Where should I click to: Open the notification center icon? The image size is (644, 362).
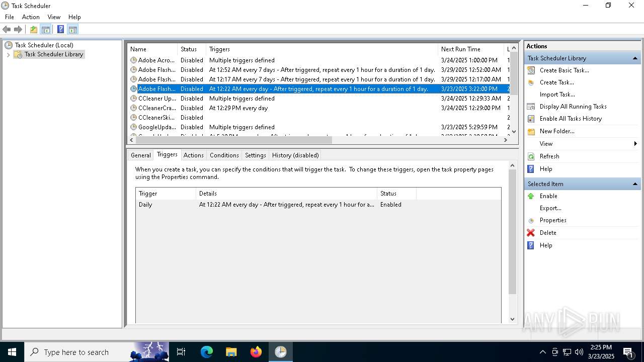[628, 352]
